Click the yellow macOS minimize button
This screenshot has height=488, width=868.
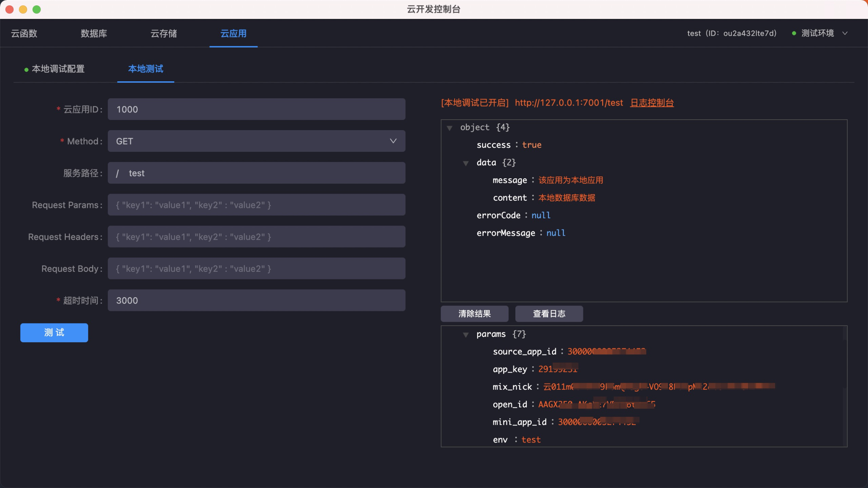[23, 9]
